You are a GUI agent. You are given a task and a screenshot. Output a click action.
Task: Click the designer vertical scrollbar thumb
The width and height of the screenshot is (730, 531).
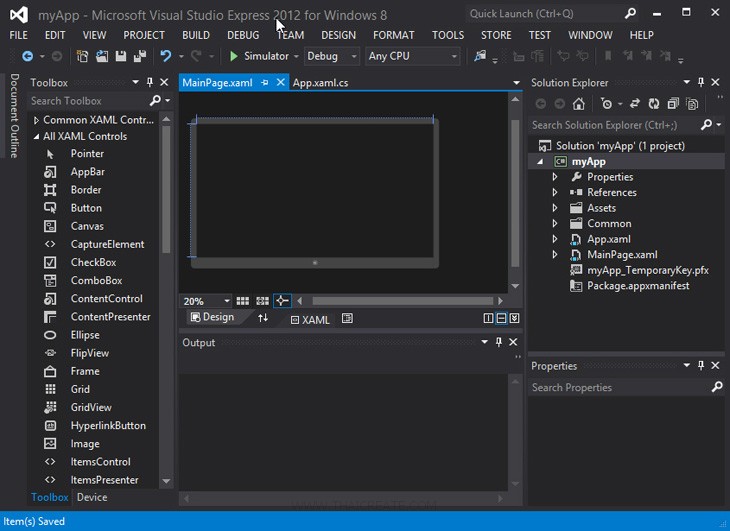pyautogui.click(x=515, y=193)
